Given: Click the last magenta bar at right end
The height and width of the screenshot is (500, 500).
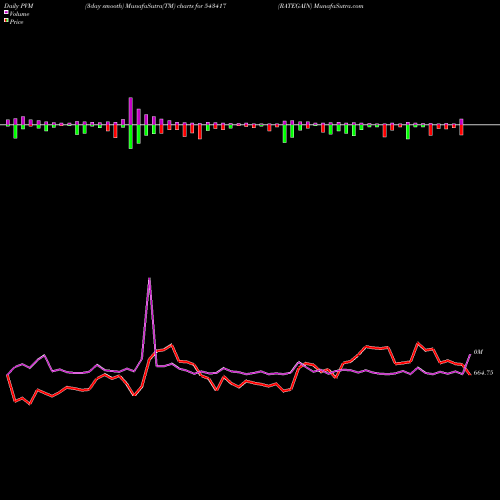Looking at the screenshot, I should pyautogui.click(x=461, y=122).
